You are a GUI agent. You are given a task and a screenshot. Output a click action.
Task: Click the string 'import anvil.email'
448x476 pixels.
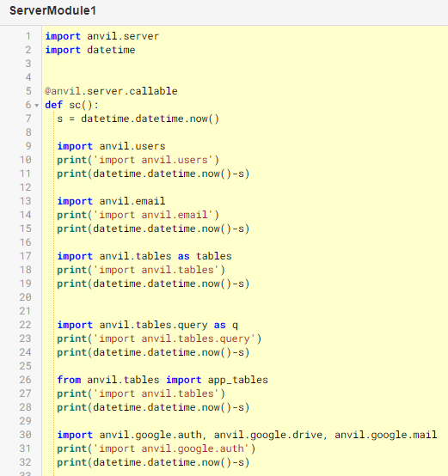pos(153,215)
